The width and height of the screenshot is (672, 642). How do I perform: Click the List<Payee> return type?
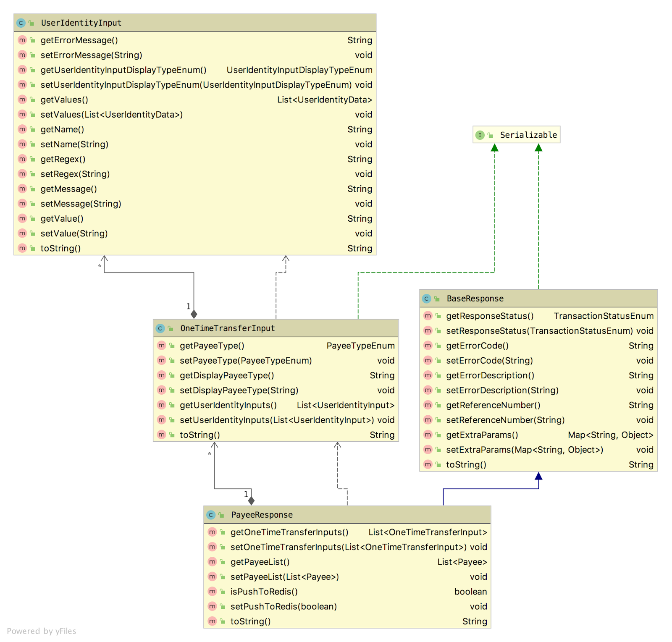462,562
